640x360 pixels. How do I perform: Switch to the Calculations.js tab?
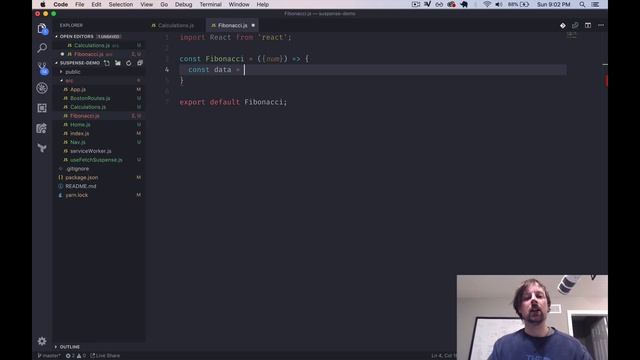(176, 25)
